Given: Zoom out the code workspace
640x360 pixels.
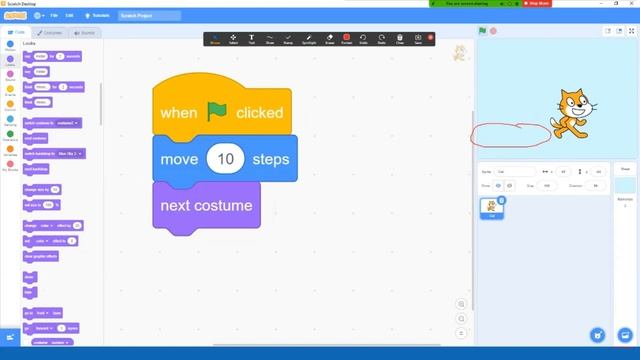Looking at the screenshot, I should [461, 319].
